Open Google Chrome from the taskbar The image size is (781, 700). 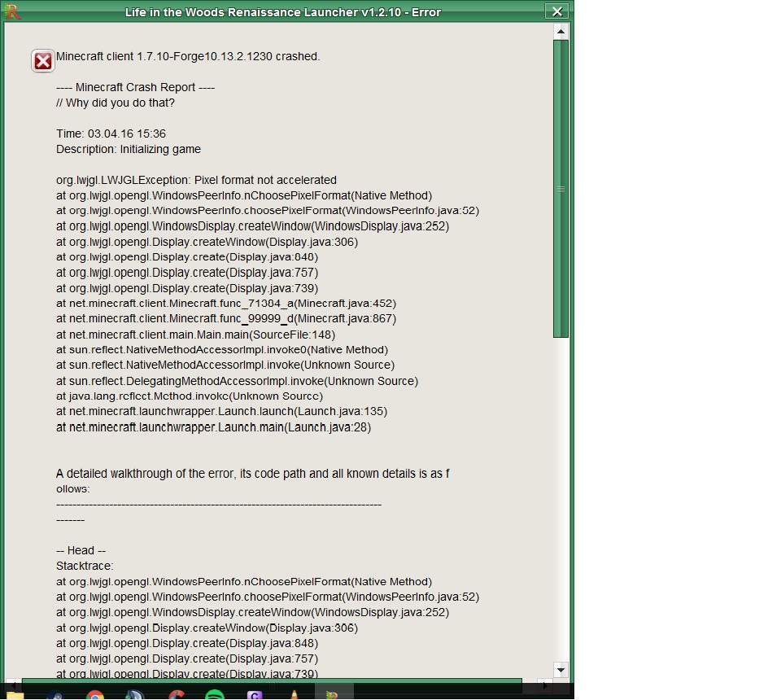[94, 694]
